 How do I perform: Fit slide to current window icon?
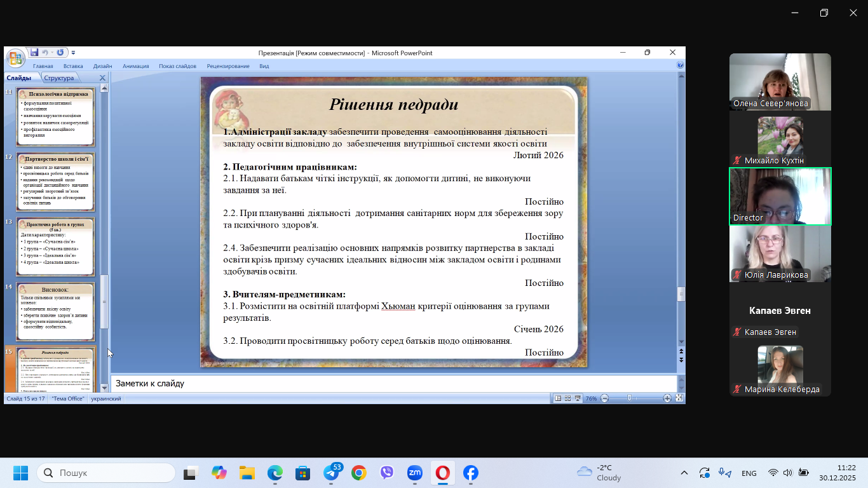click(679, 398)
